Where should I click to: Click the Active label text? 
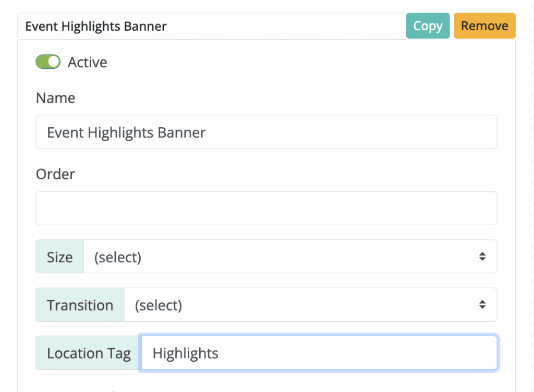tap(88, 63)
